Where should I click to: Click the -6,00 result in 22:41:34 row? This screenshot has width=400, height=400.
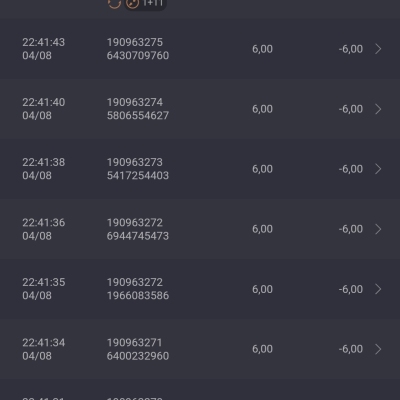click(351, 349)
